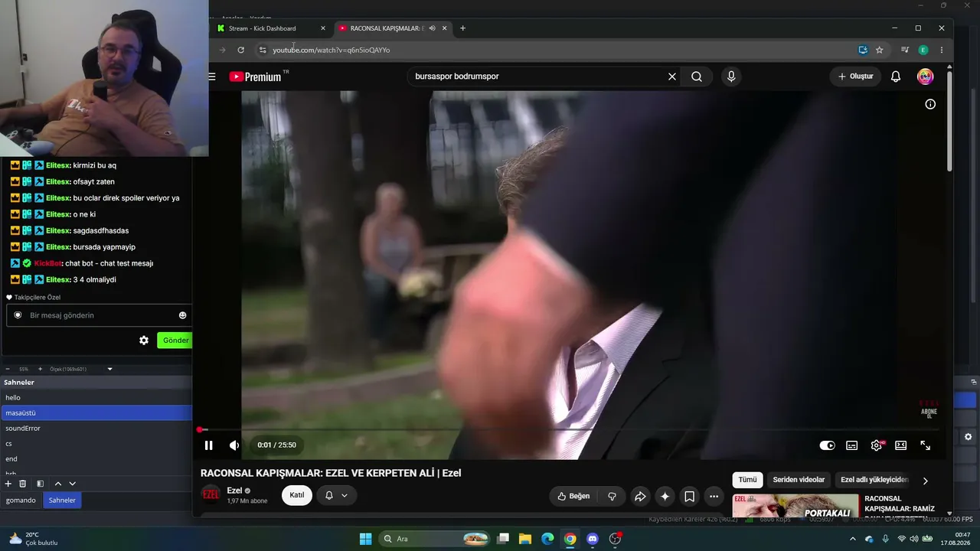Mute the YouTube tab audio icon
980x551 pixels.
coord(432,28)
